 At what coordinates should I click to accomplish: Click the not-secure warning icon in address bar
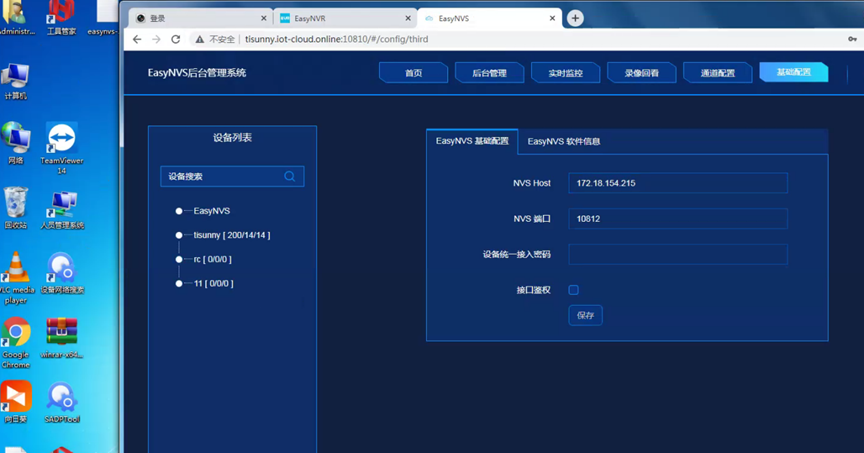pos(199,39)
